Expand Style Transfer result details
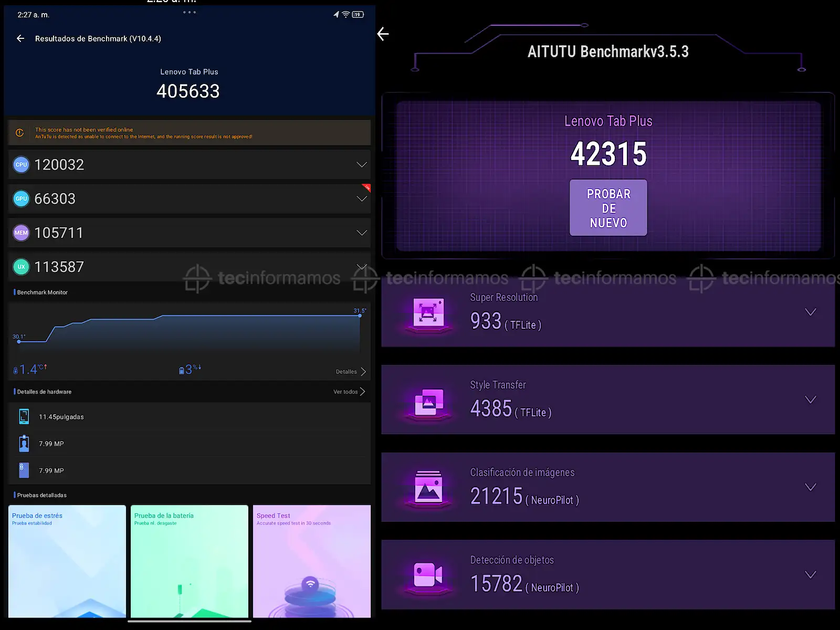840x630 pixels. pos(811,400)
